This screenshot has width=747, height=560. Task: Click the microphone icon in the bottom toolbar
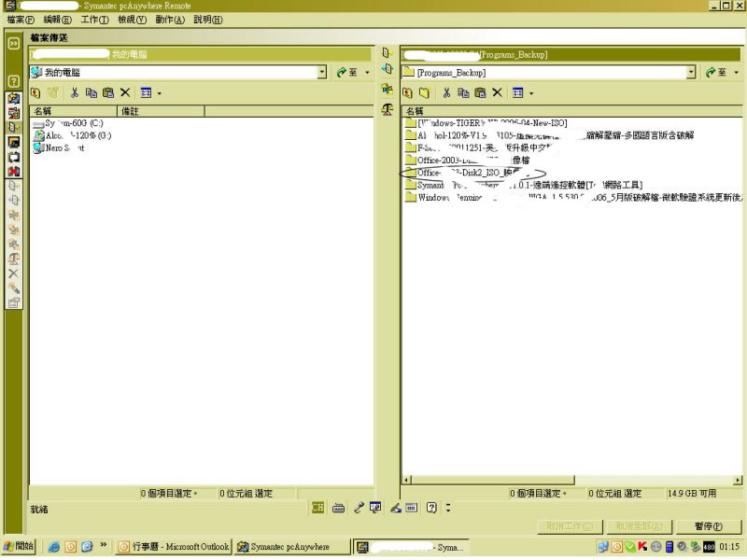(359, 508)
